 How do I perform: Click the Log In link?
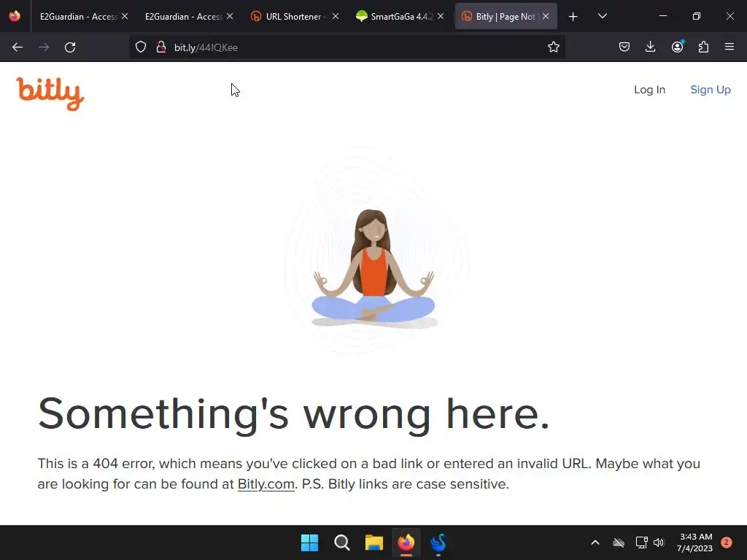[649, 90]
